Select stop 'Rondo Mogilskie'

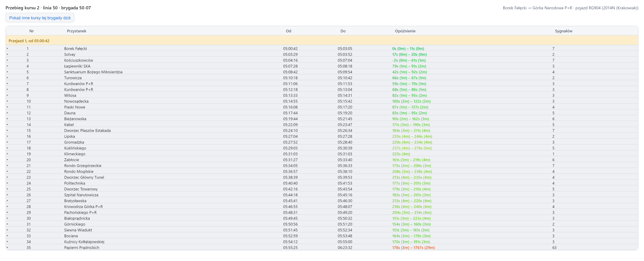coord(79,171)
